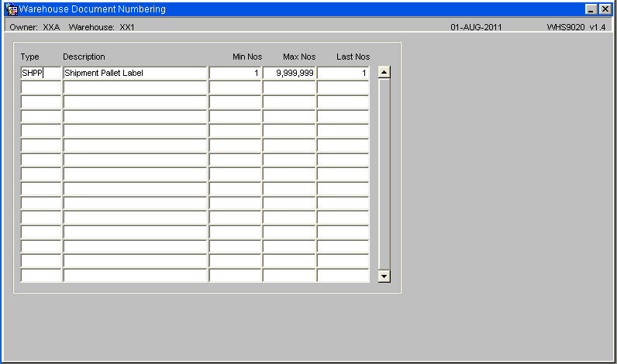Viewport: 617px width, 364px height.
Task: Click the Type field containing SHPP
Action: 41,73
